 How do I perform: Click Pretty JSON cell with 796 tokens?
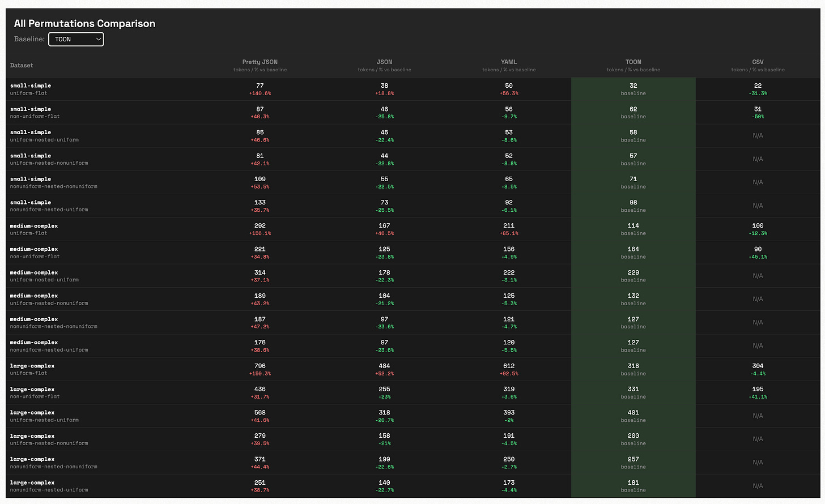[260, 369]
